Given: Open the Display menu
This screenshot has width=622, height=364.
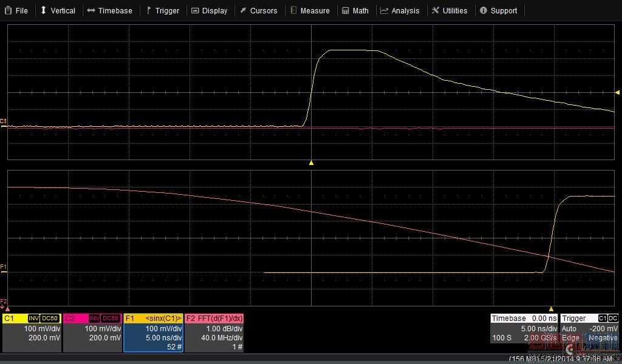Looking at the screenshot, I should pyautogui.click(x=210, y=11).
